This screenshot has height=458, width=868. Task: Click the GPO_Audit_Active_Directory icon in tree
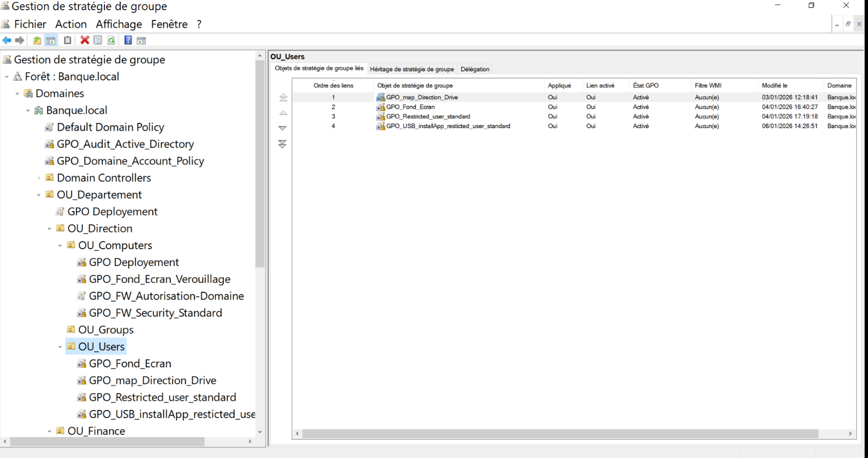pyautogui.click(x=49, y=144)
